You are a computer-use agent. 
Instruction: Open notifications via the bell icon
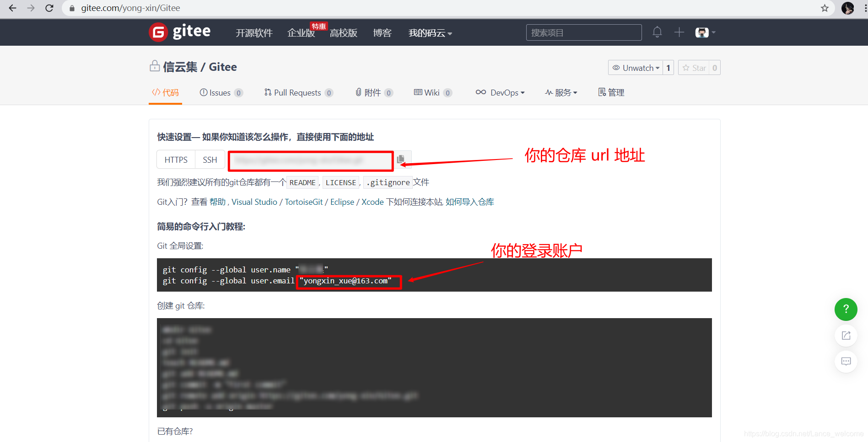657,32
